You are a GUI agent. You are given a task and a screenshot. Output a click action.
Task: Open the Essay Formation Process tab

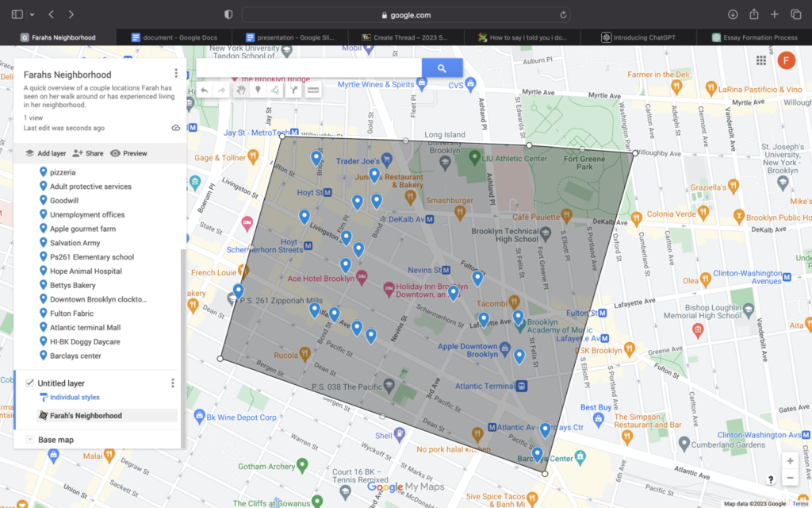pyautogui.click(x=754, y=37)
